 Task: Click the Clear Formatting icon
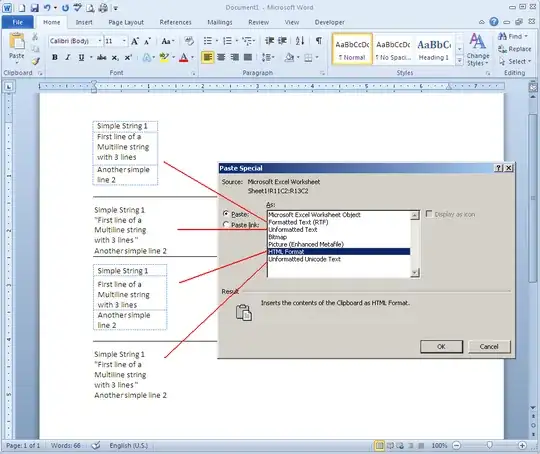[x=189, y=41]
